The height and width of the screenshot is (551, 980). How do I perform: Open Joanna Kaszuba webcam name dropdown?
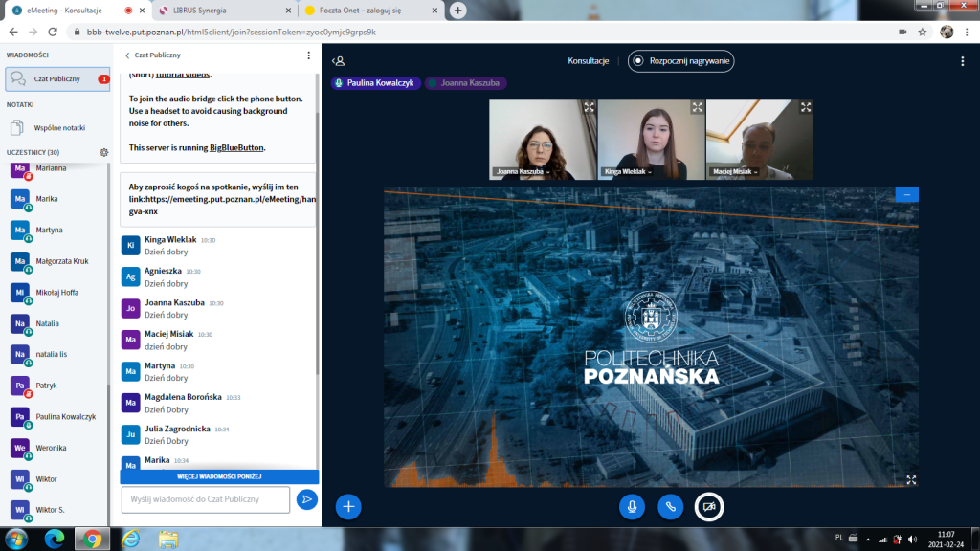pyautogui.click(x=520, y=172)
